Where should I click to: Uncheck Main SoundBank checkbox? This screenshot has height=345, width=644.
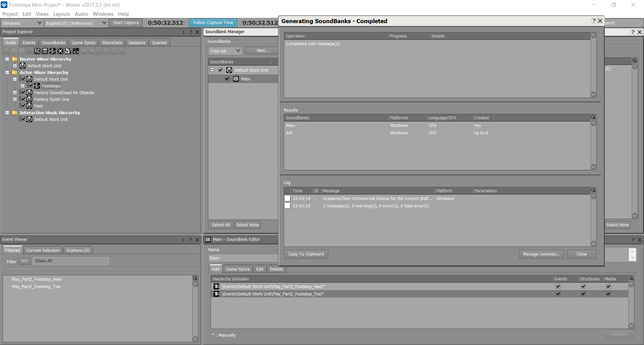pos(227,79)
